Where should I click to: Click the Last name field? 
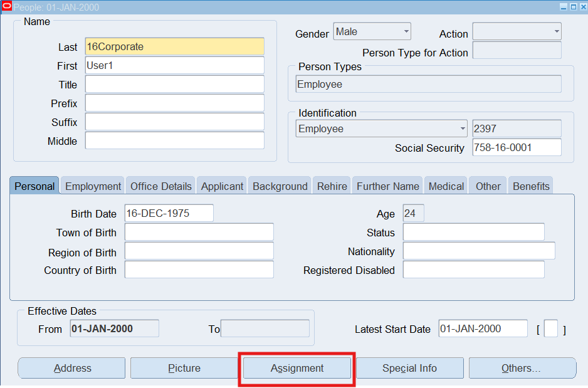pos(174,47)
